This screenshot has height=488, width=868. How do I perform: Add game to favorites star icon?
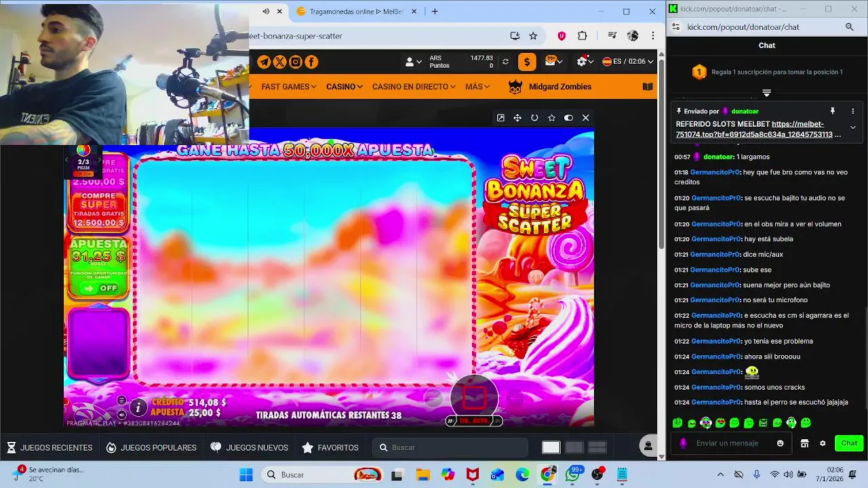[551, 118]
